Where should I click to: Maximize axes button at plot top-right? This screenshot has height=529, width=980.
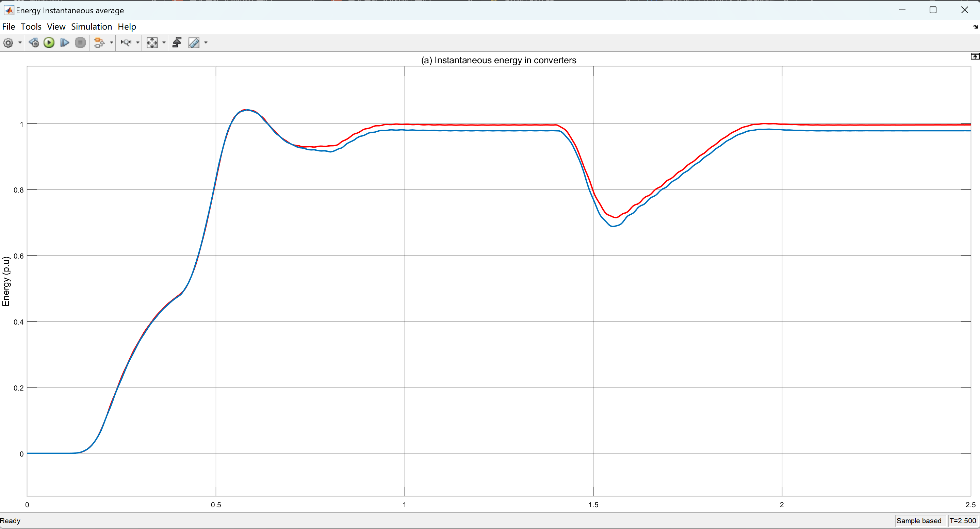[x=975, y=56]
